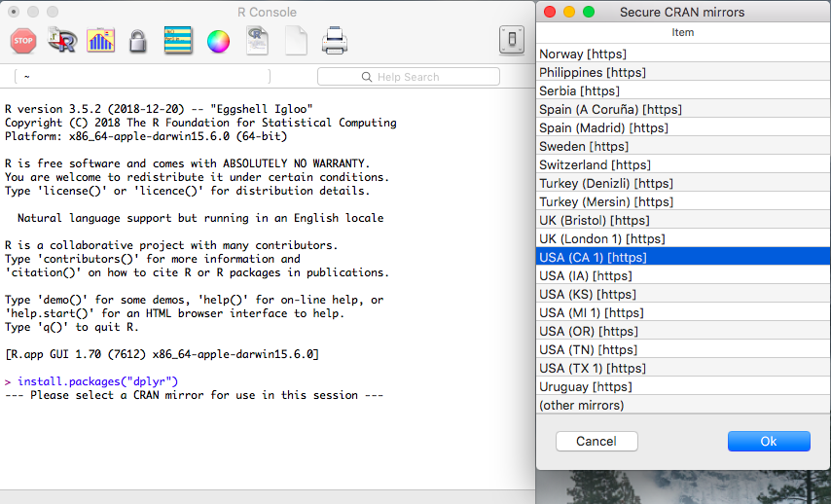Select USA (KS) [https] mirror
Screen dimensions: 831x504
pyautogui.click(x=683, y=295)
